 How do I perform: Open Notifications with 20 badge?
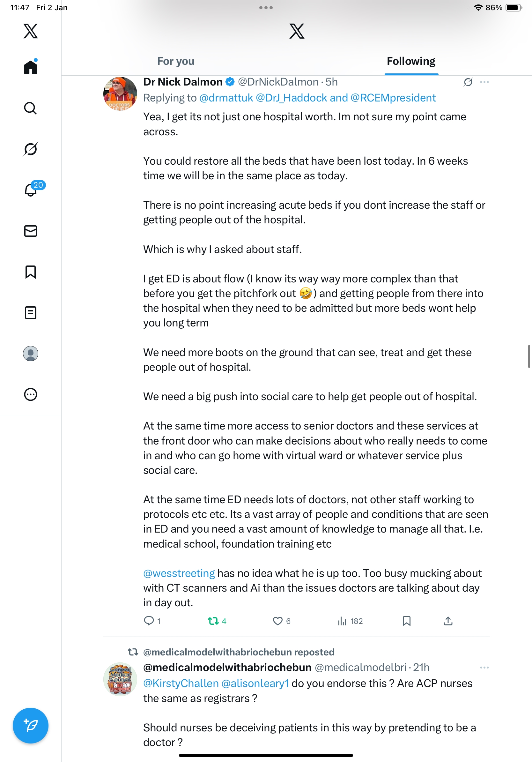point(31,190)
